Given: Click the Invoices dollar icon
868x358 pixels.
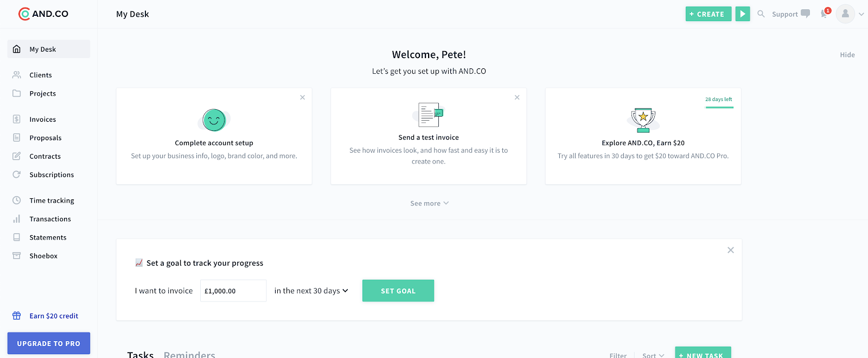Looking at the screenshot, I should click(x=17, y=119).
